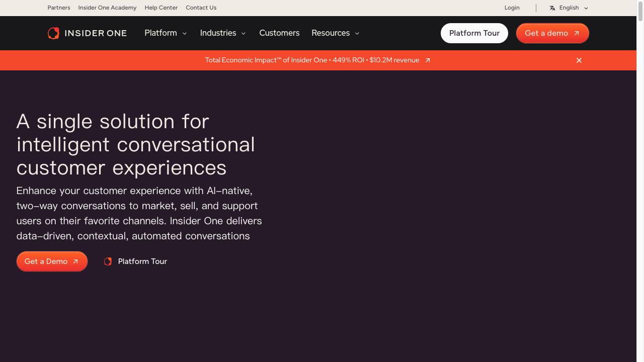
Task: Click the paragraph starting 'Enhance your customer experience'
Action: [139, 213]
